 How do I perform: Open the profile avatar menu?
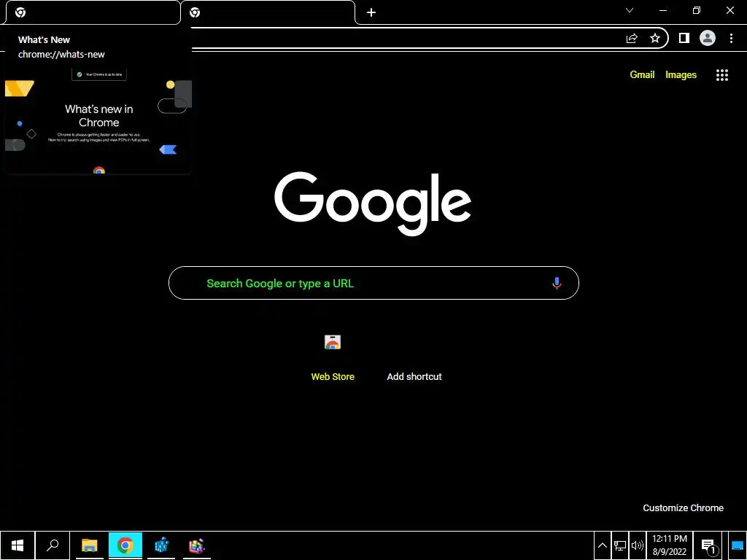click(708, 38)
